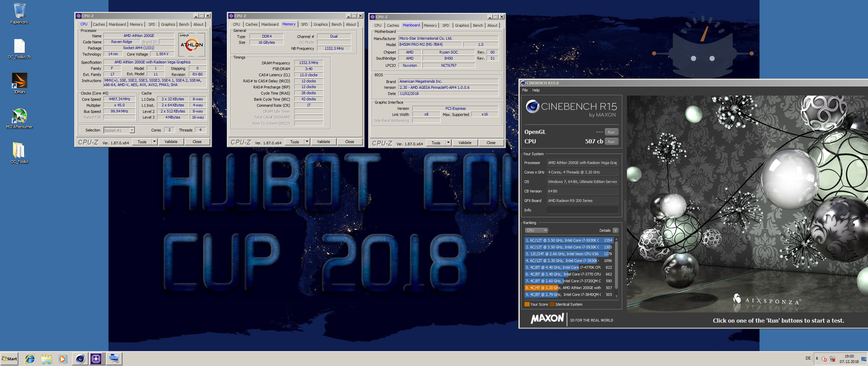This screenshot has height=366, width=868.
Task: Show hidden system tray icons
Action: pyautogui.click(x=817, y=359)
